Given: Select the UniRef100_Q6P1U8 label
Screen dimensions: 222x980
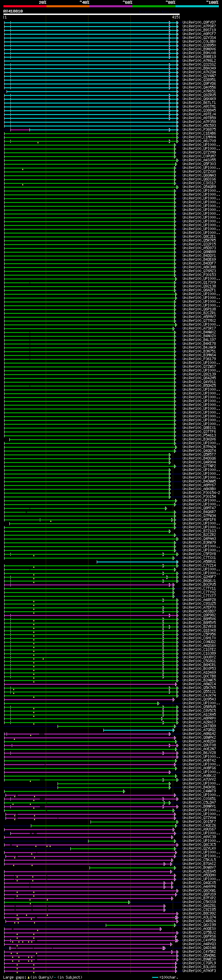Looking at the screenshot, I should tap(199, 309).
